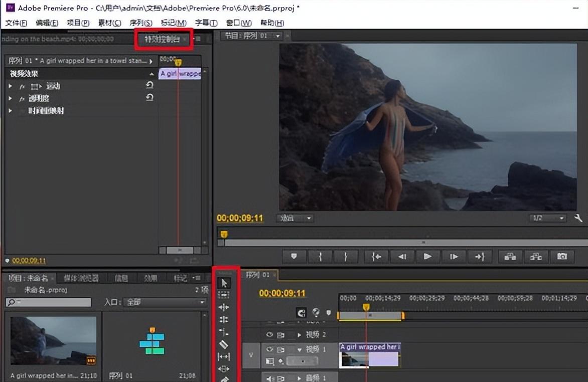This screenshot has height=382, width=588.
Task: Expand the 视频 2 track
Action: (x=299, y=335)
